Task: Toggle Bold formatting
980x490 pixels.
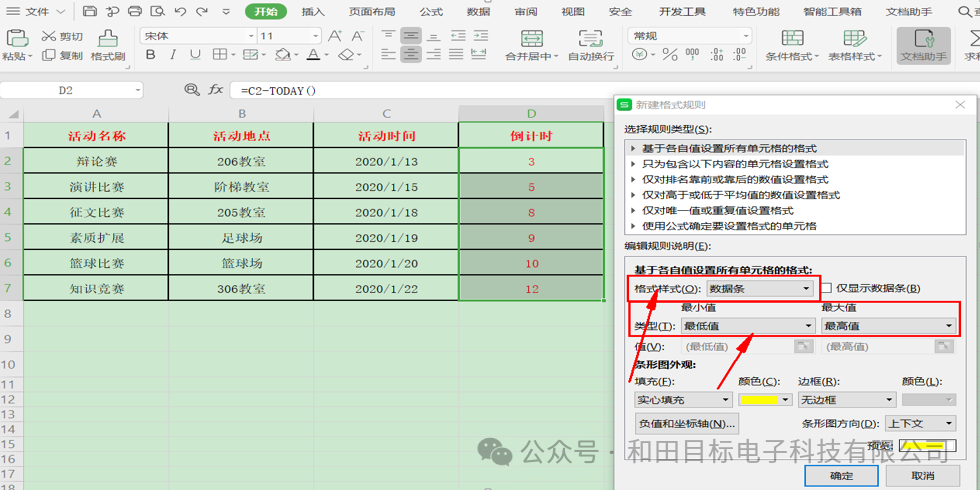Action: coord(150,55)
